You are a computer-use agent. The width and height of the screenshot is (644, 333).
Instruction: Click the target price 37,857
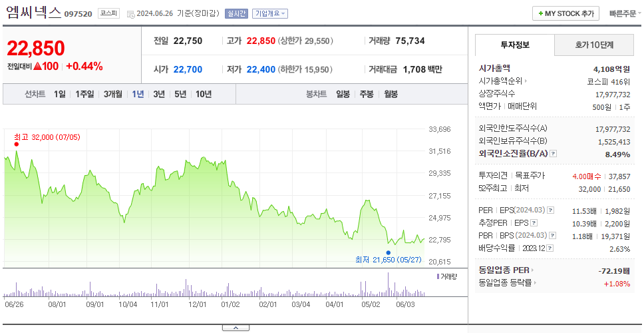pyautogui.click(x=619, y=176)
